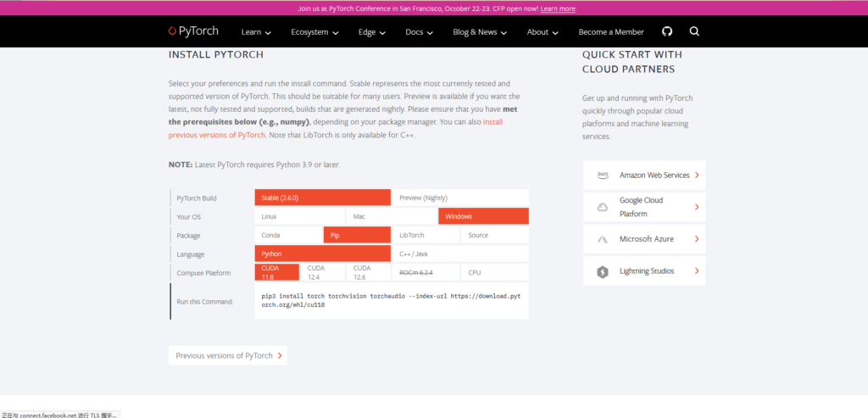Select Preview (Nightly) build option
Image resolution: width=868 pixels, height=418 pixels.
click(x=459, y=198)
